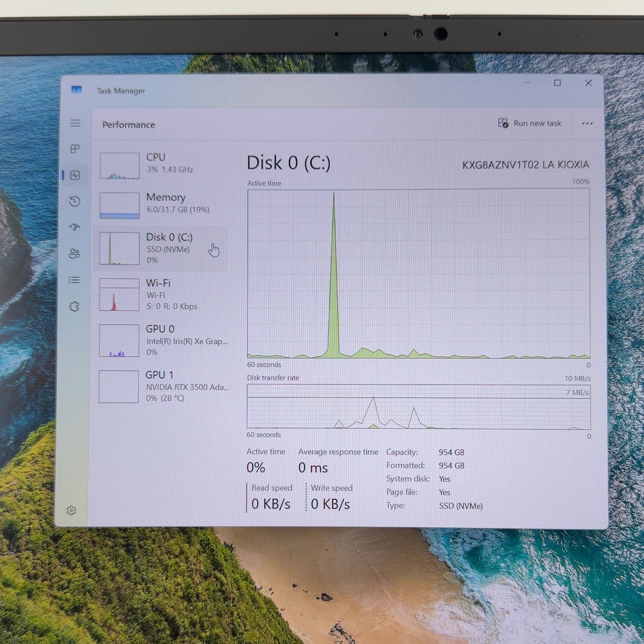Viewport: 644px width, 644px height.
Task: Click the Memory usage mini graph thumbnail
Action: [120, 206]
